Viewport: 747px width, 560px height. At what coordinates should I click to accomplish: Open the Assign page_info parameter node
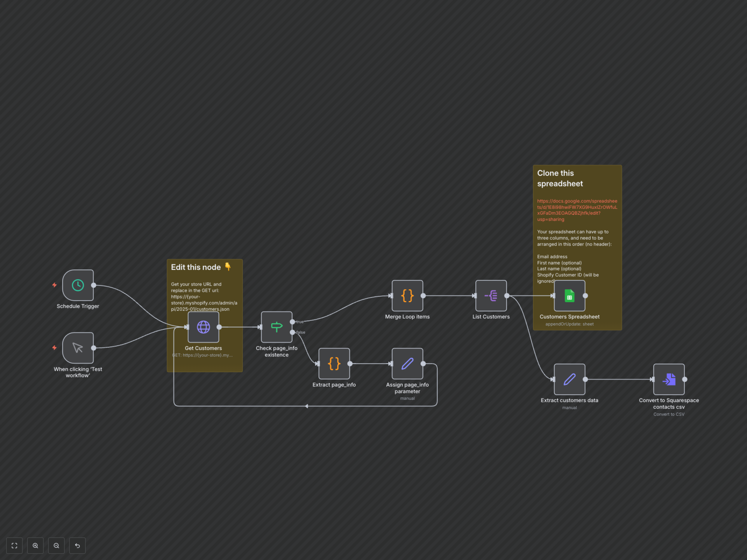coord(407,364)
